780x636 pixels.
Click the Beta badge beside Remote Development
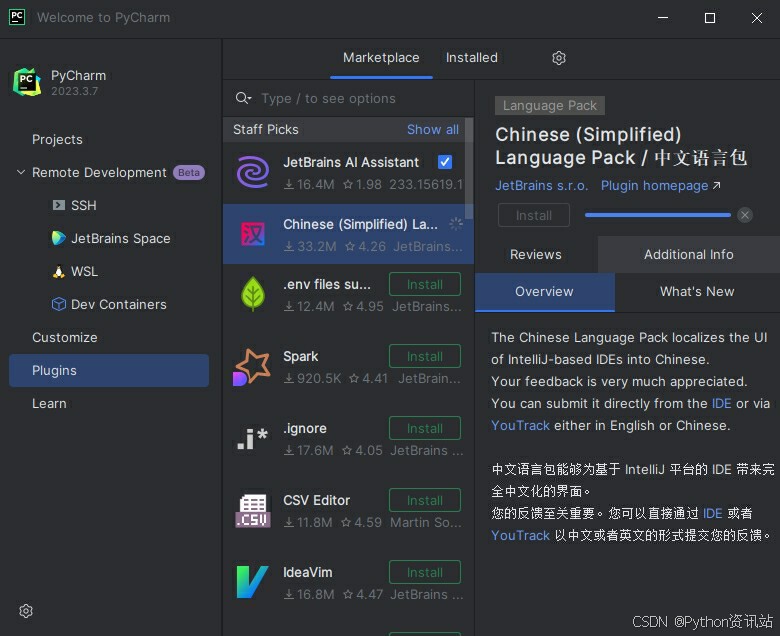tap(189, 173)
